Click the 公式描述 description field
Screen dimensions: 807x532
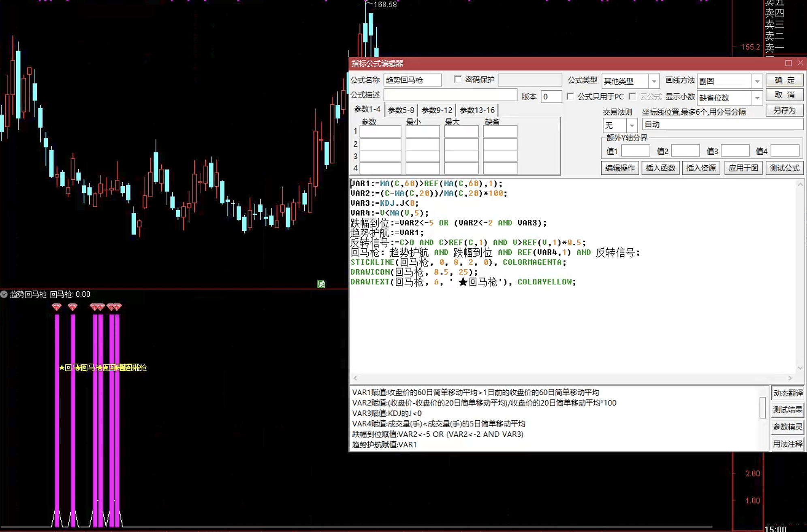pos(450,95)
